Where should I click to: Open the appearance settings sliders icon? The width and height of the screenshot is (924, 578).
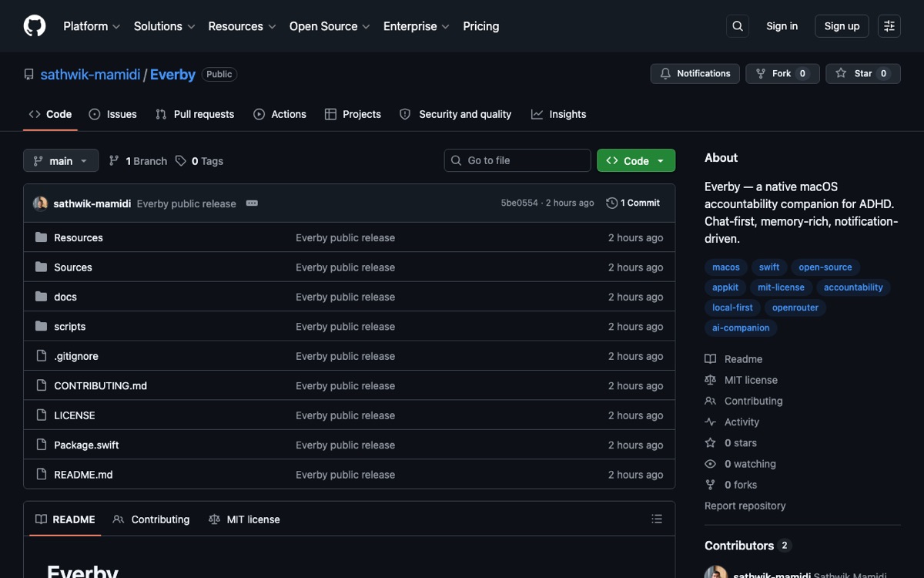tap(889, 26)
